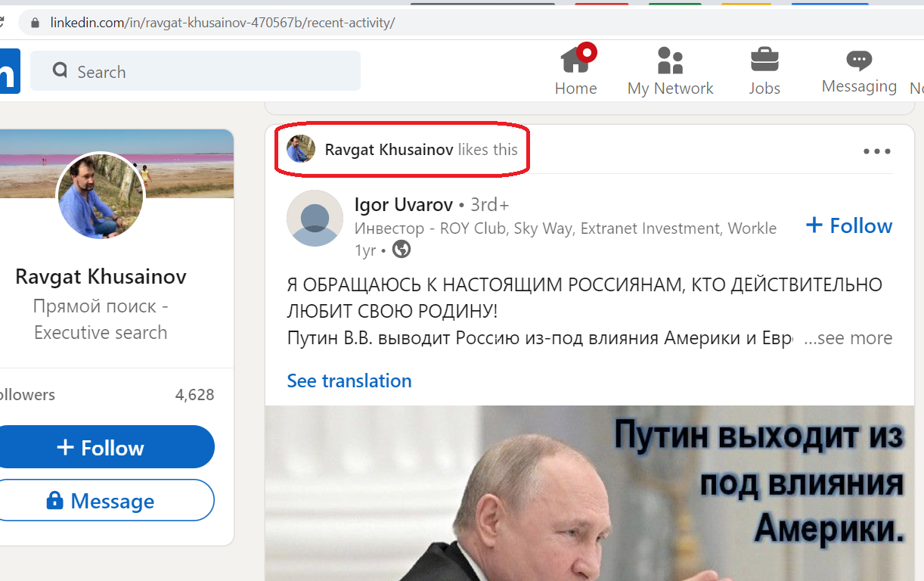Screen dimensions: 924x581
Task: Expand post text with see more
Action: [848, 338]
